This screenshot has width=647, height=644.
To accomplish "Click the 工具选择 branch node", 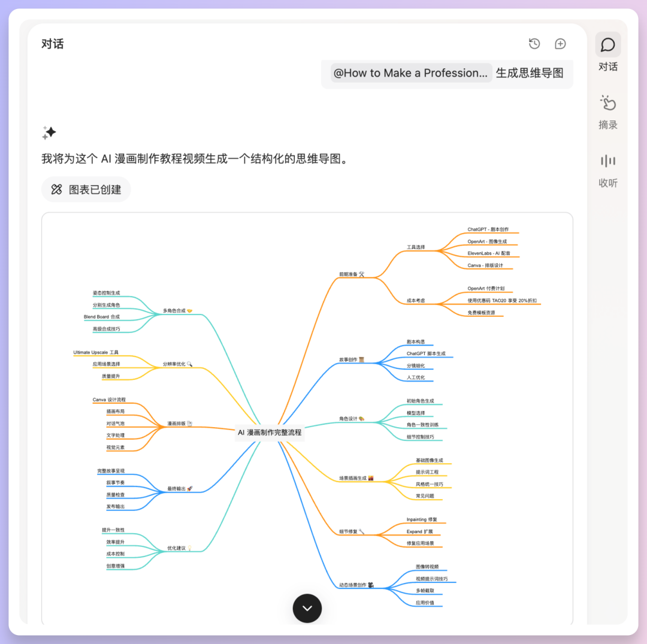I will [416, 247].
